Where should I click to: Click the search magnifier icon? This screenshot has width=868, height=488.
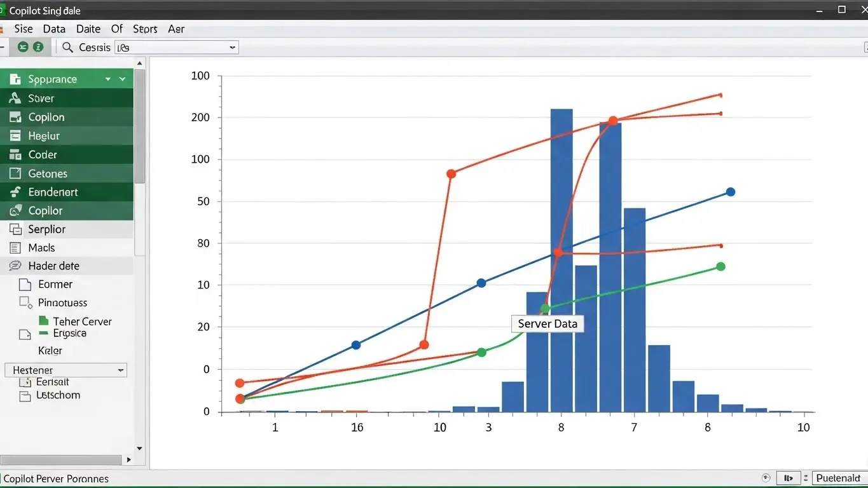click(67, 48)
